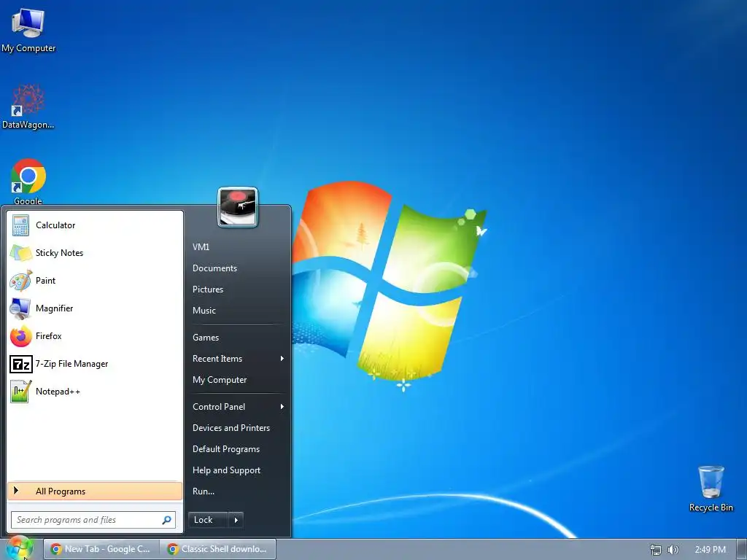This screenshot has width=747, height=560.
Task: Launch Notepad++ from the start menu
Action: (95, 392)
